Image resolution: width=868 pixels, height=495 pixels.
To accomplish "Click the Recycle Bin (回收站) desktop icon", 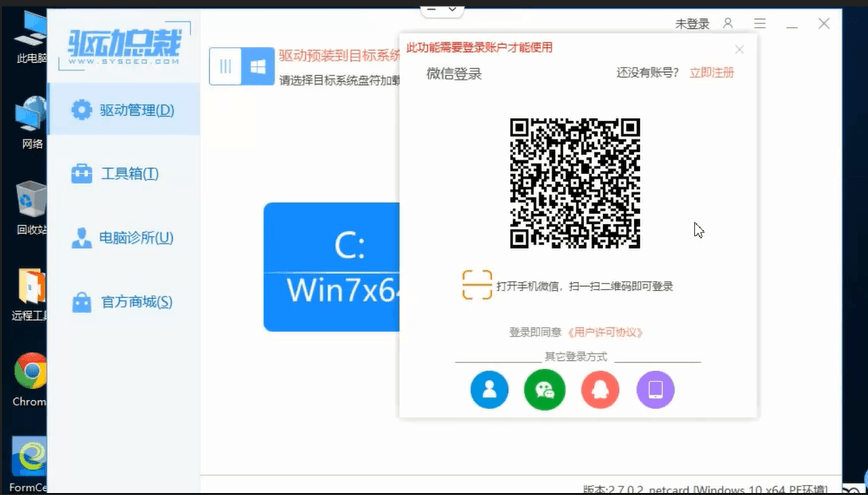I will tap(31, 208).
